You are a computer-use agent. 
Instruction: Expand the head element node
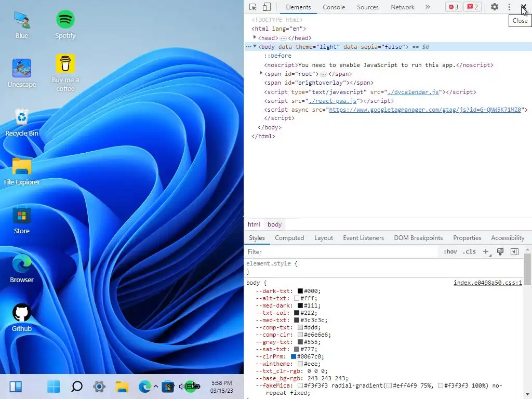(255, 37)
